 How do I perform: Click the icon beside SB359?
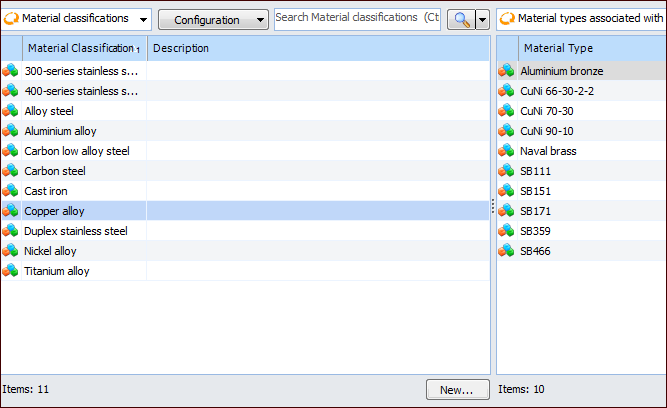tap(506, 231)
